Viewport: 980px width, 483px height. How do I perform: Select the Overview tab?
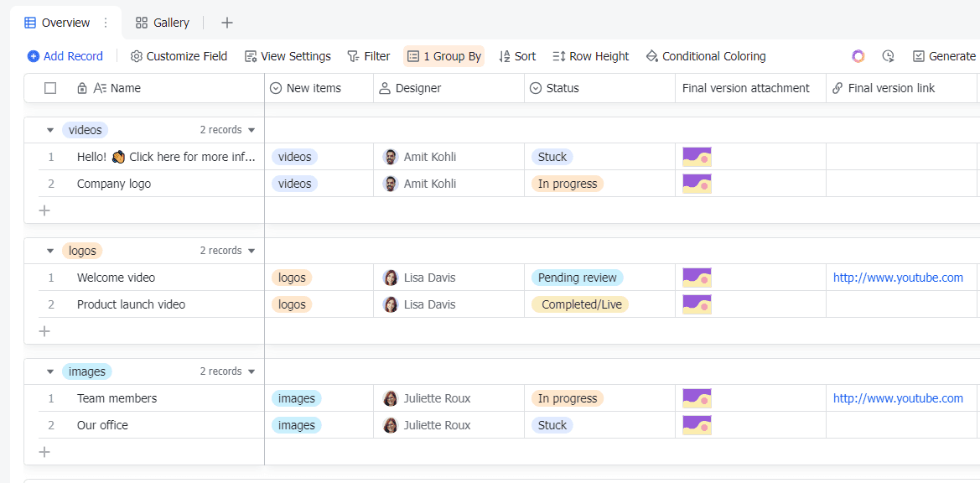point(57,23)
